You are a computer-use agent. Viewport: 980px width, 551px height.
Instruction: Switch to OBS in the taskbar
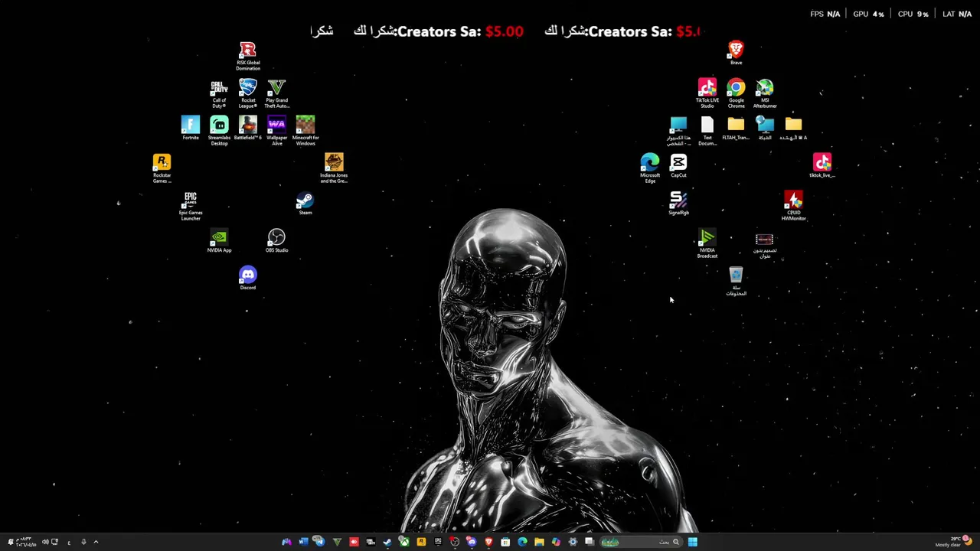[x=455, y=542]
